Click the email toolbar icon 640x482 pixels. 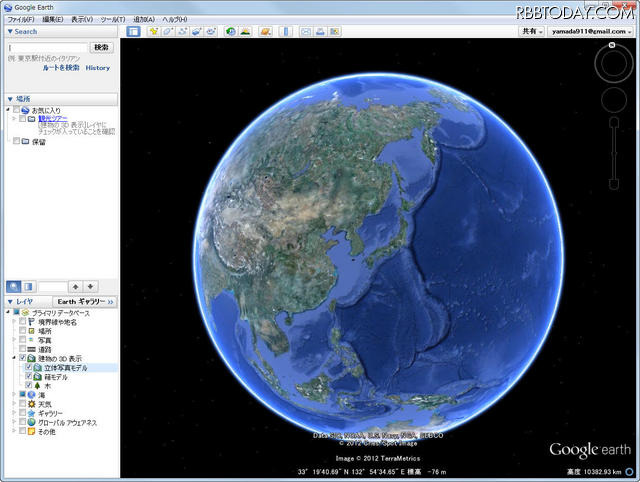[x=307, y=32]
